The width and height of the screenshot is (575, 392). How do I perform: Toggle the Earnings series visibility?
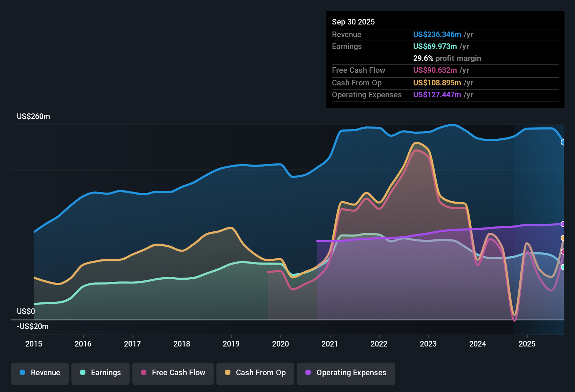[101, 373]
